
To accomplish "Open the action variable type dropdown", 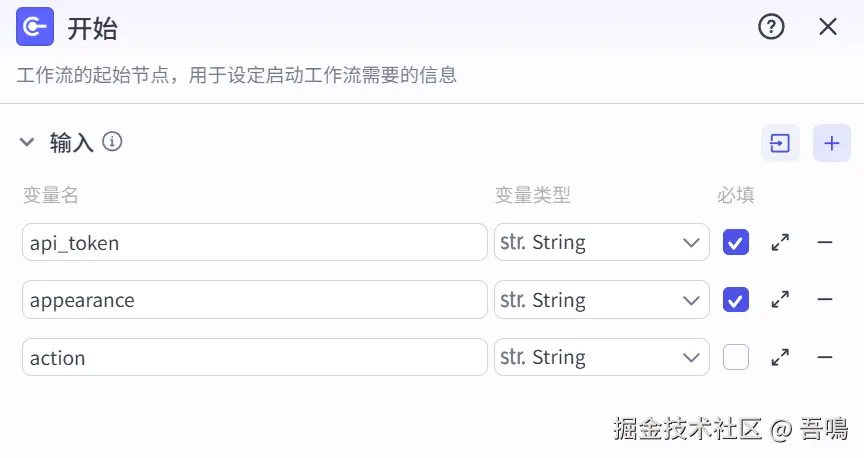I will click(x=601, y=357).
